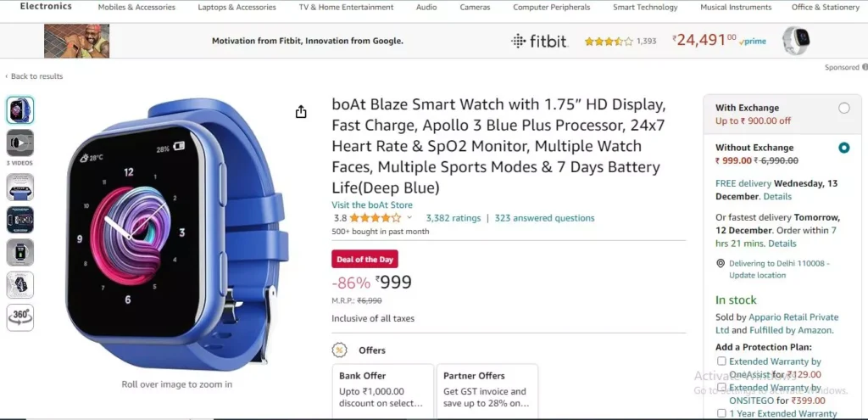Click the Fitbit logo in banner ad
Screen dimensions: 868x420
539,41
